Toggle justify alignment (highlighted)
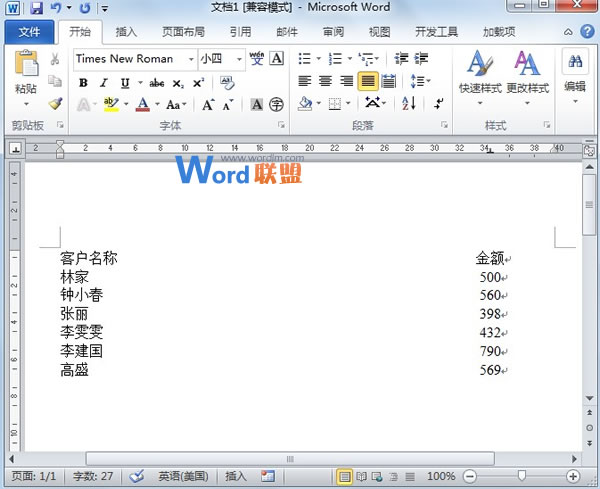The image size is (600, 489). click(368, 81)
